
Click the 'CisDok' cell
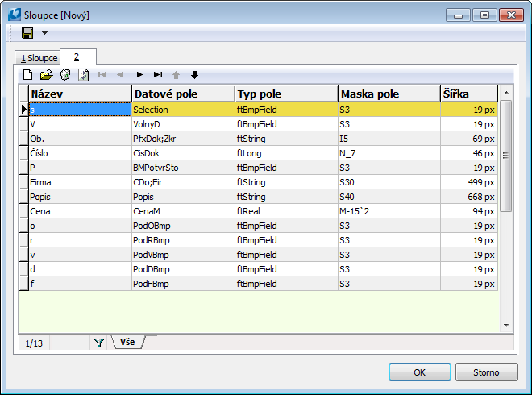(x=183, y=153)
